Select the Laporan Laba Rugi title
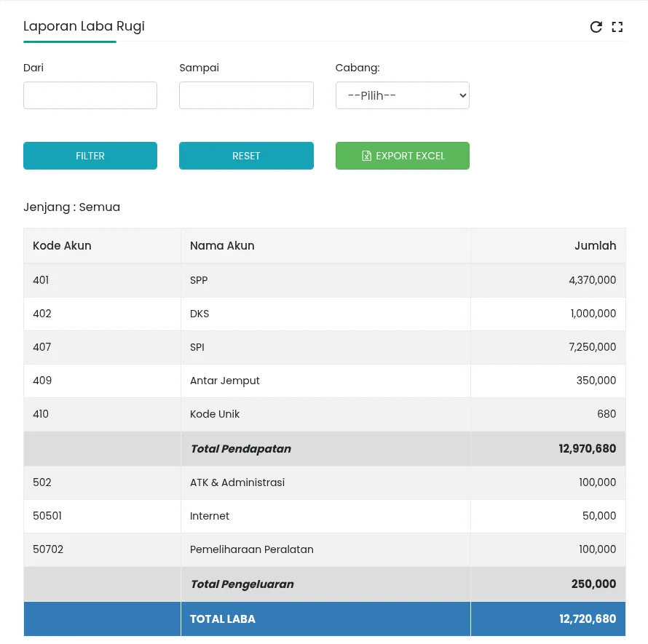The image size is (648, 644). click(x=84, y=26)
